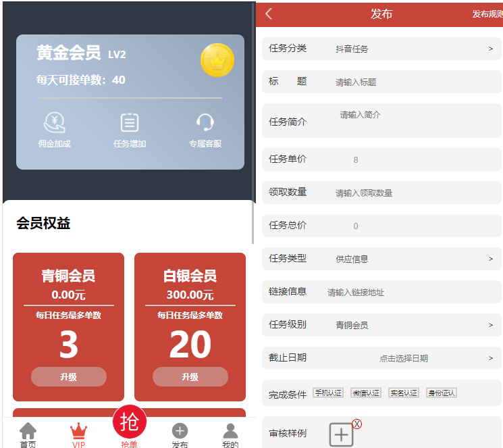Screen dimensions: 503x448
Task: Click 升级 button under 青铜会员
Action: point(69,377)
